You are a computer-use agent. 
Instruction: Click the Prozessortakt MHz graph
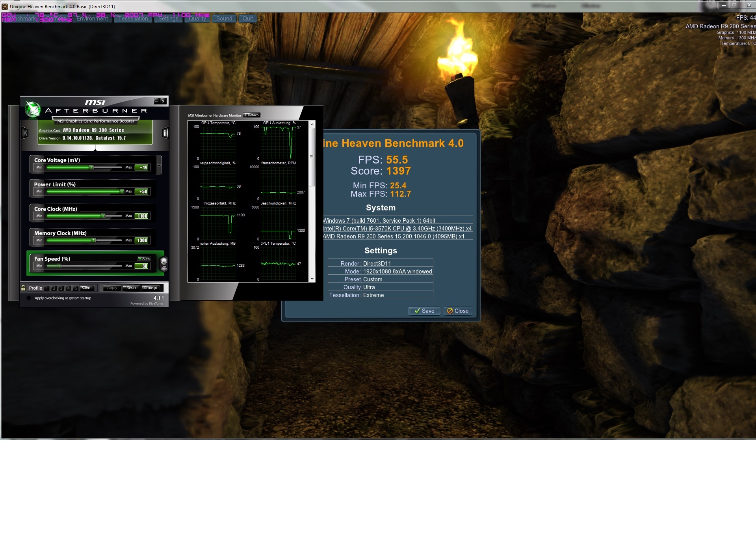218,223
